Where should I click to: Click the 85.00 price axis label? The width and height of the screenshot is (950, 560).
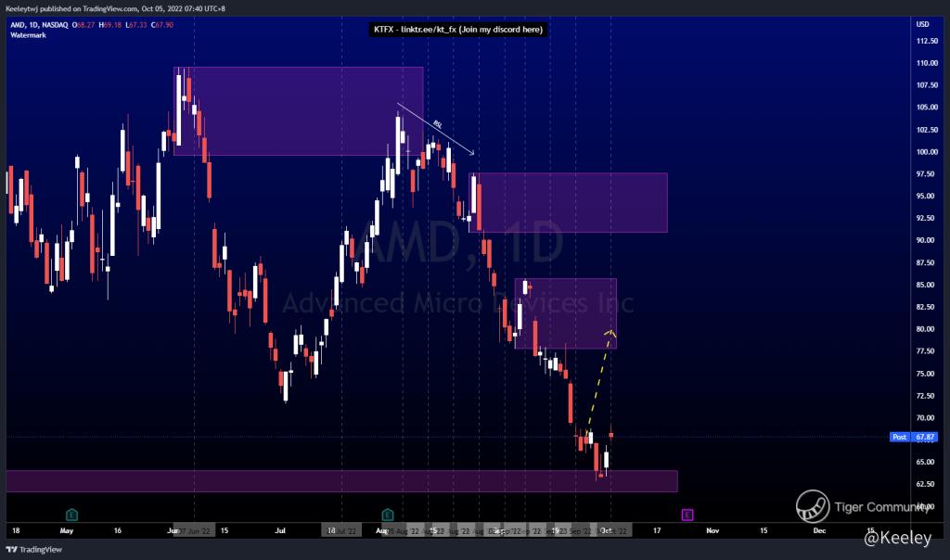[925, 285]
